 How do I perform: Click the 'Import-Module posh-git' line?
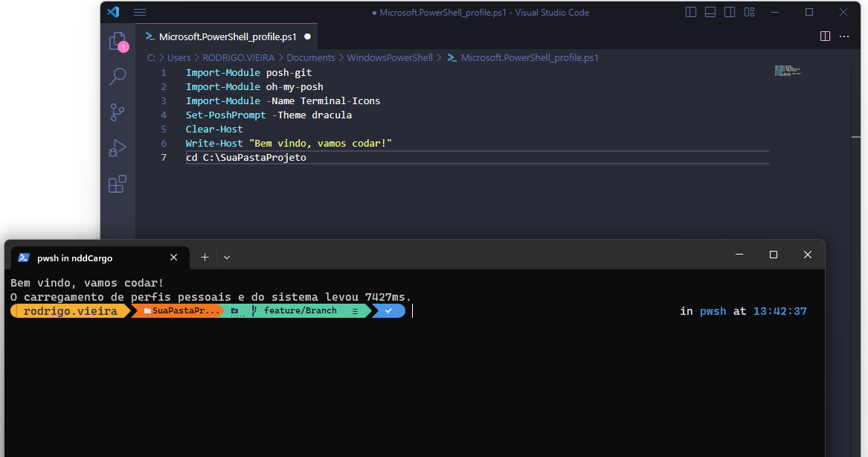pos(248,72)
